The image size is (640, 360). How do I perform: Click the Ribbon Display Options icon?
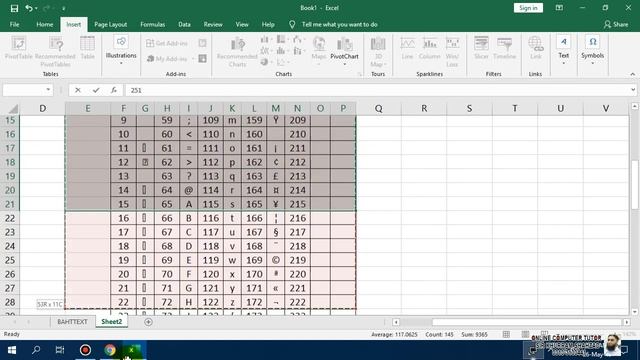[559, 8]
